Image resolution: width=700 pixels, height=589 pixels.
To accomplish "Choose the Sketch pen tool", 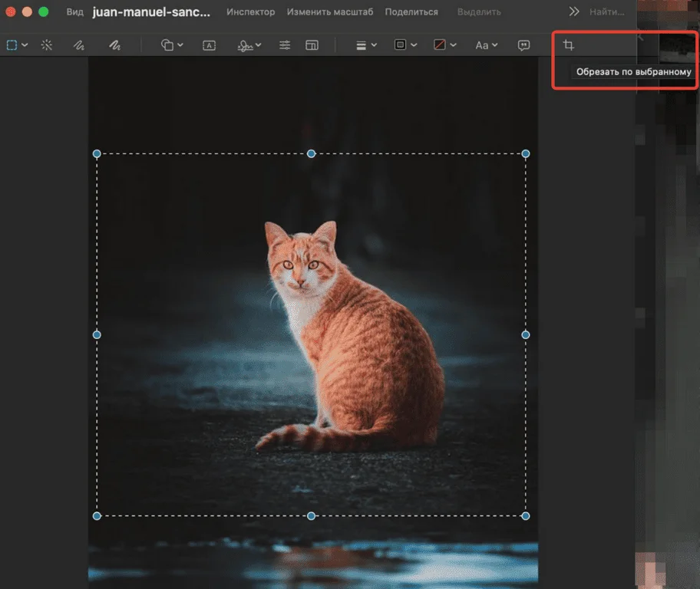I will point(78,45).
